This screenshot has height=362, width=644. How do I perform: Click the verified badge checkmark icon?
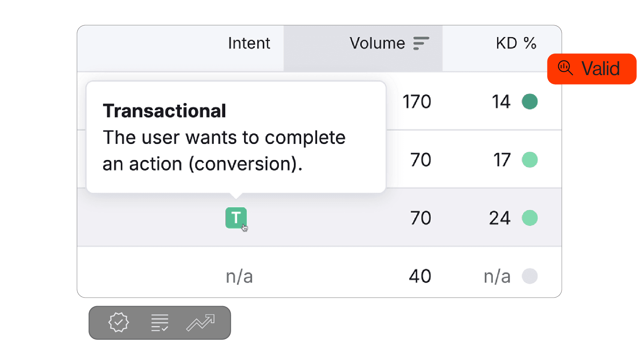(118, 322)
